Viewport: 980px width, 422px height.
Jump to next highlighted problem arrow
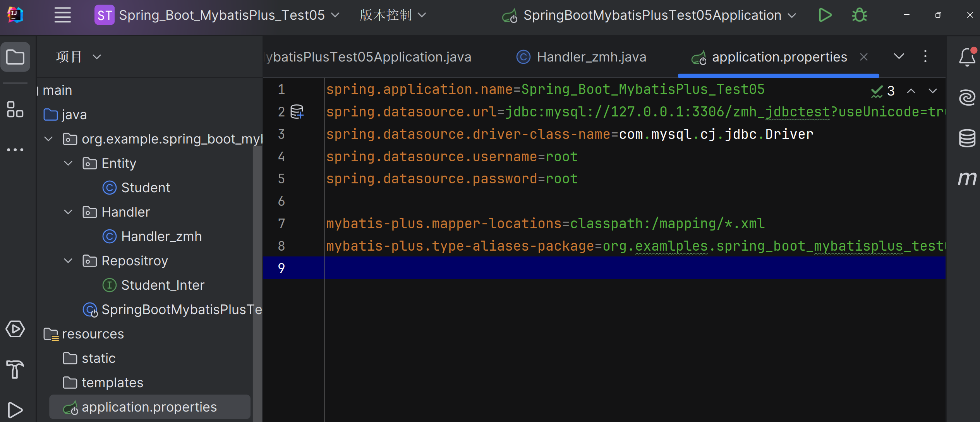pyautogui.click(x=933, y=91)
